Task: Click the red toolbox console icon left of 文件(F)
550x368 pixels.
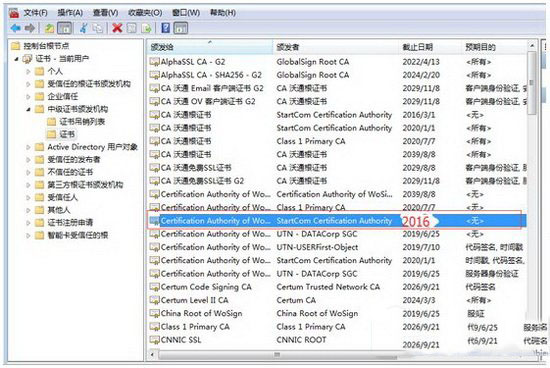Action: (14, 13)
